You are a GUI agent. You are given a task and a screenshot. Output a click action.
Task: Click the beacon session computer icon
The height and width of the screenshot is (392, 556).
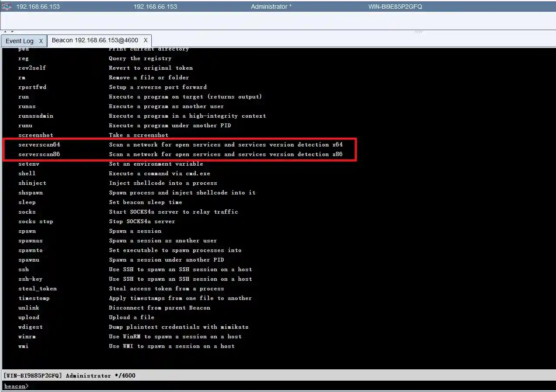(7, 6)
